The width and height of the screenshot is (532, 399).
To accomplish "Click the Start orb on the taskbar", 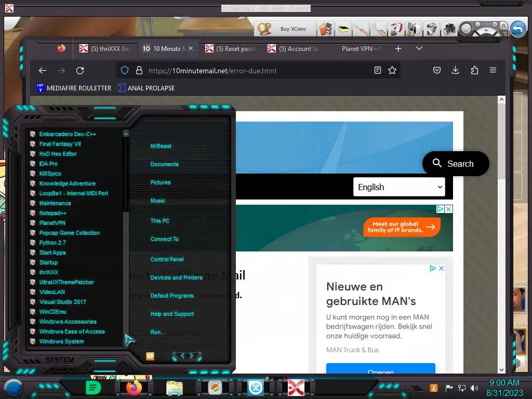I will (13, 388).
